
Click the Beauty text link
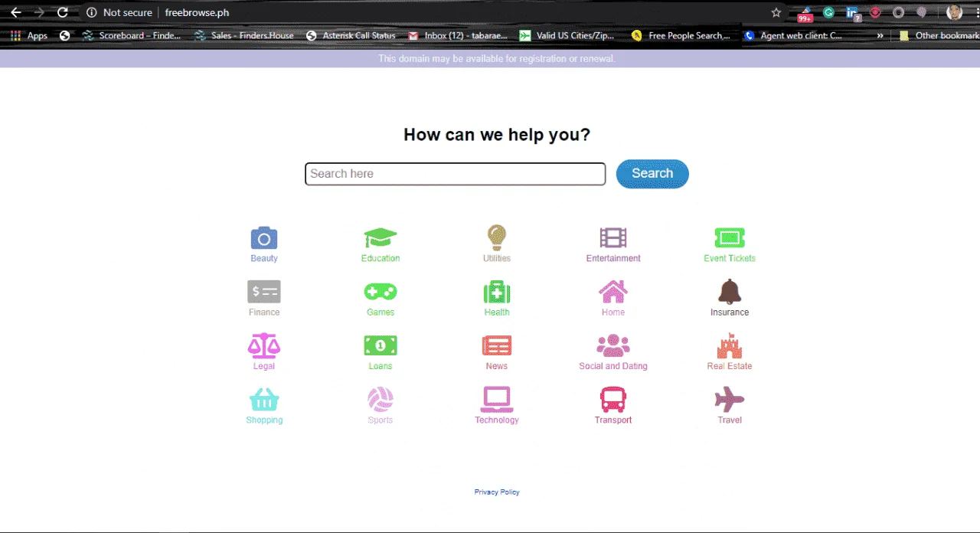coord(264,258)
